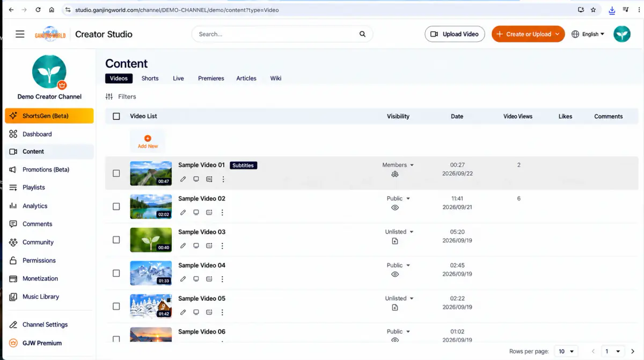Image resolution: width=644 pixels, height=360 pixels.
Task: Click the eye icon for Sample Video 04
Action: pyautogui.click(x=395, y=274)
